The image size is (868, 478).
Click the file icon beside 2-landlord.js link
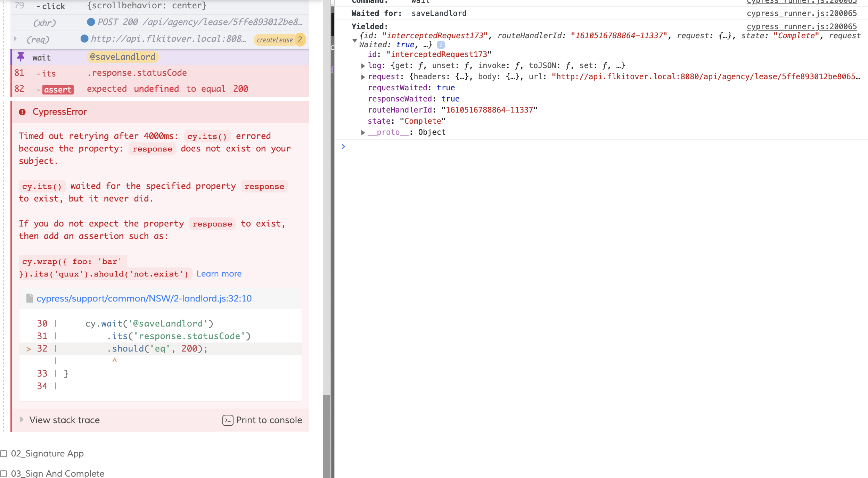29,298
